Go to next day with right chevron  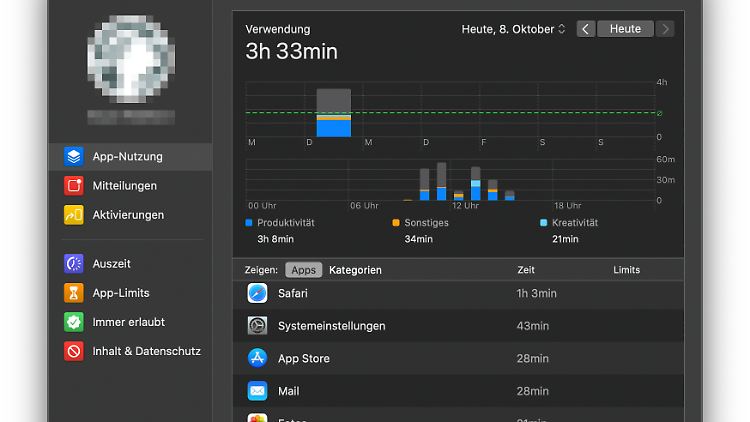tap(665, 29)
